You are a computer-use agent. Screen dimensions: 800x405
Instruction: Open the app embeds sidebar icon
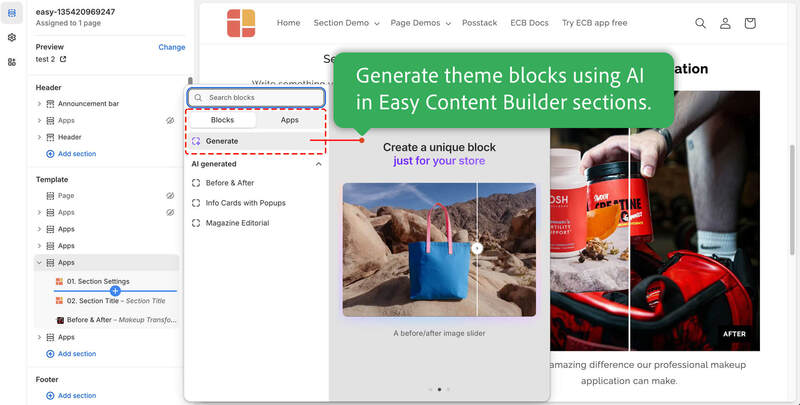click(x=12, y=62)
